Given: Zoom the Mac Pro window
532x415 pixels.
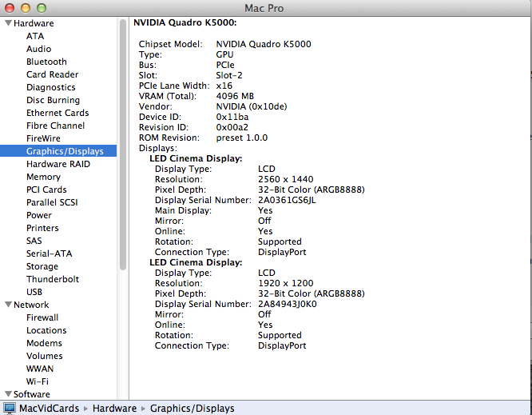Looking at the screenshot, I should pos(42,8).
